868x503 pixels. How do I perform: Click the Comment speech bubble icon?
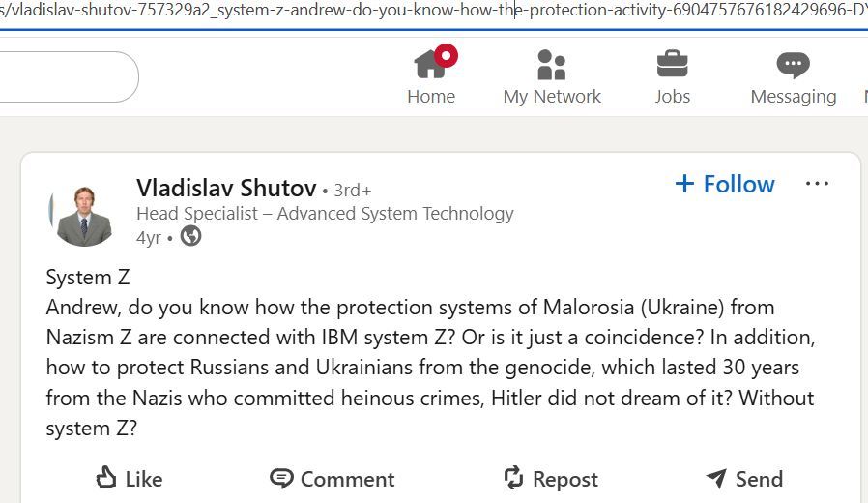click(281, 478)
